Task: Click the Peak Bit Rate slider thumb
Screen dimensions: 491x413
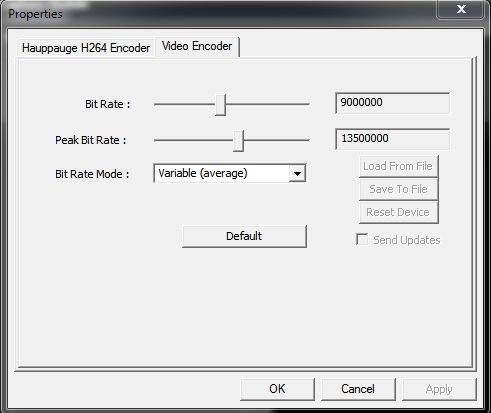Action: [238, 141]
